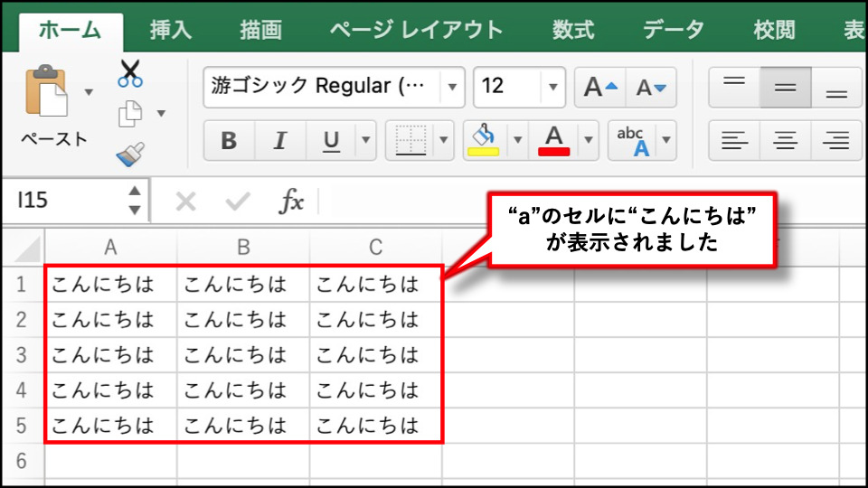Click the insert function fx icon
Image resolution: width=868 pixels, height=488 pixels.
(x=291, y=201)
